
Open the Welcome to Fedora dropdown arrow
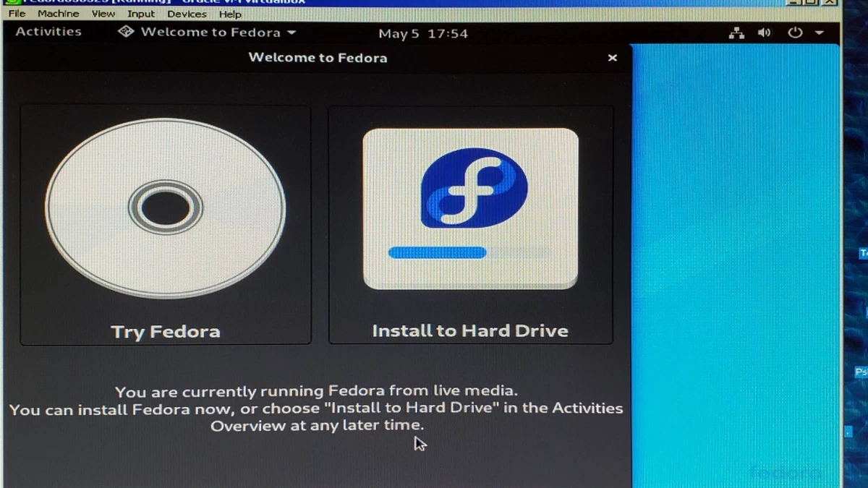tap(292, 32)
